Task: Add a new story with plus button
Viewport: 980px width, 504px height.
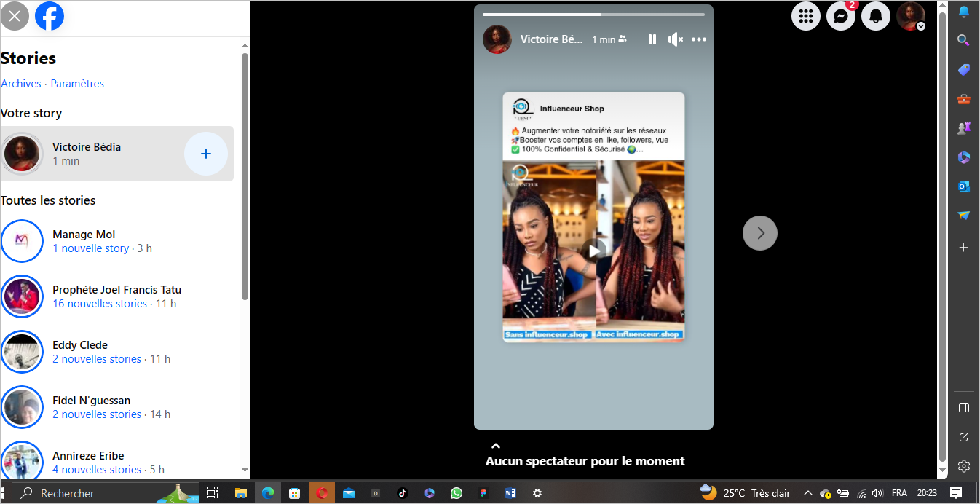Action: (x=206, y=154)
